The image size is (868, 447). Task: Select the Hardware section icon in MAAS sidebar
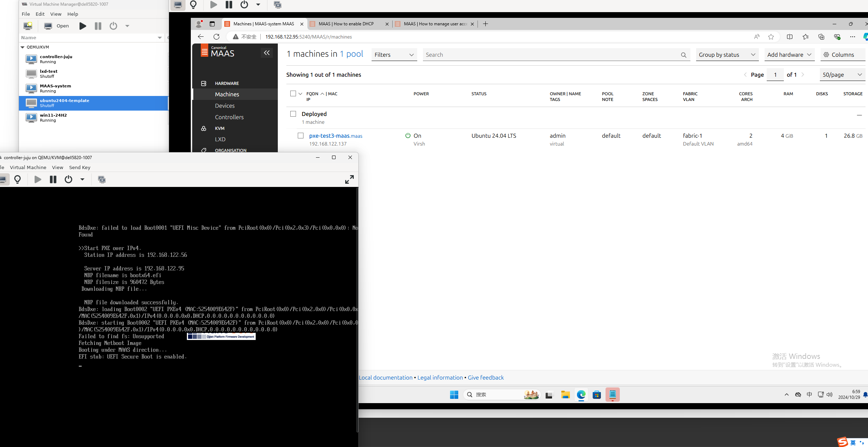pos(204,83)
